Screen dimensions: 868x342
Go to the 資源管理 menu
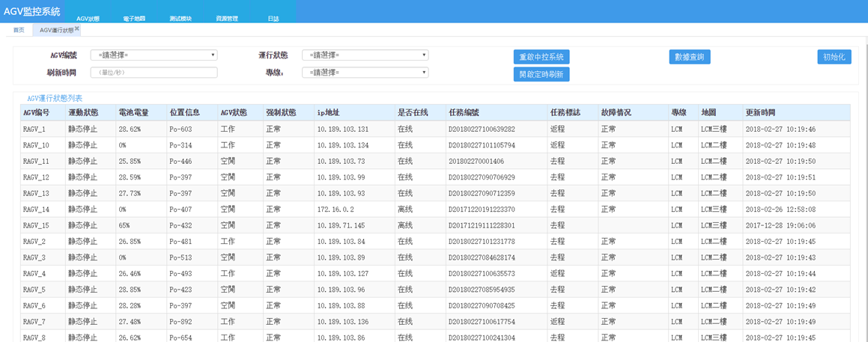tap(227, 19)
